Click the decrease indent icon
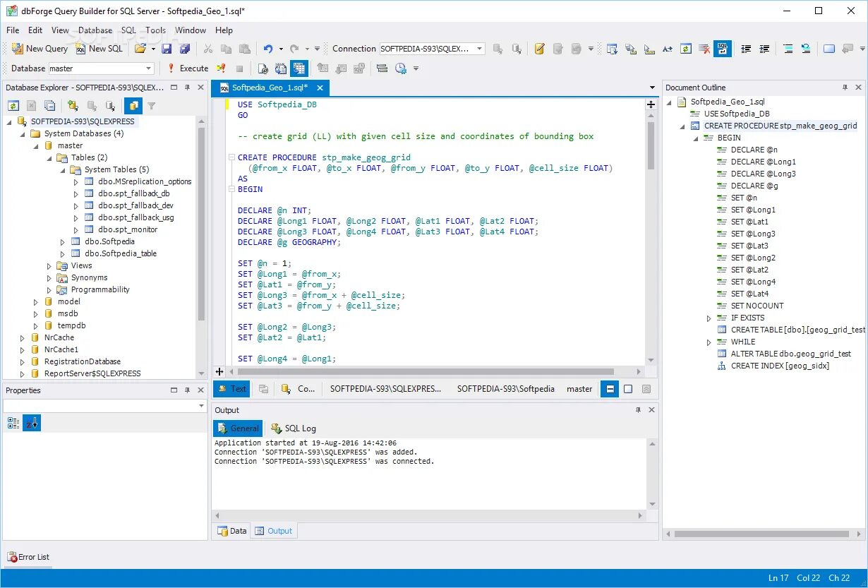This screenshot has height=588, width=868. tap(746, 49)
